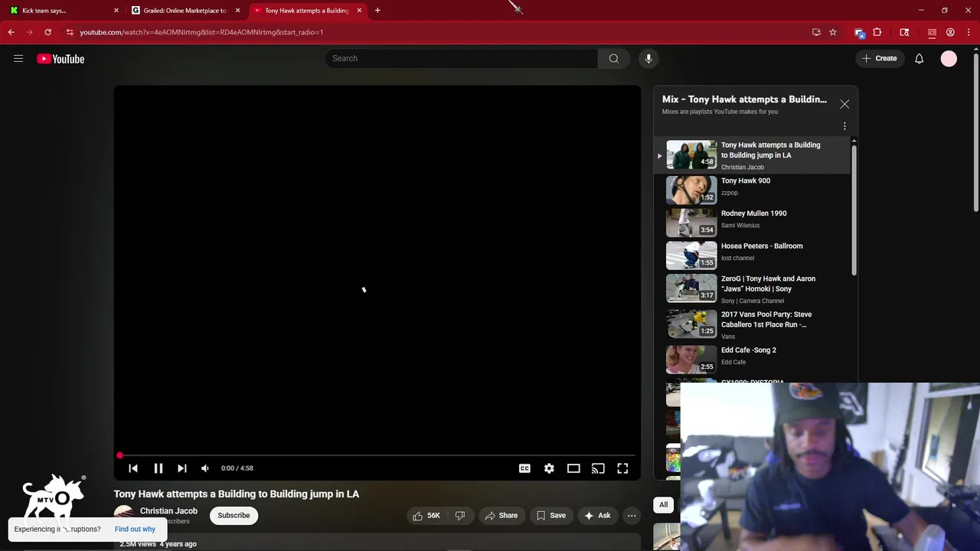Click the search magnifier button
980x551 pixels.
(x=613, y=58)
